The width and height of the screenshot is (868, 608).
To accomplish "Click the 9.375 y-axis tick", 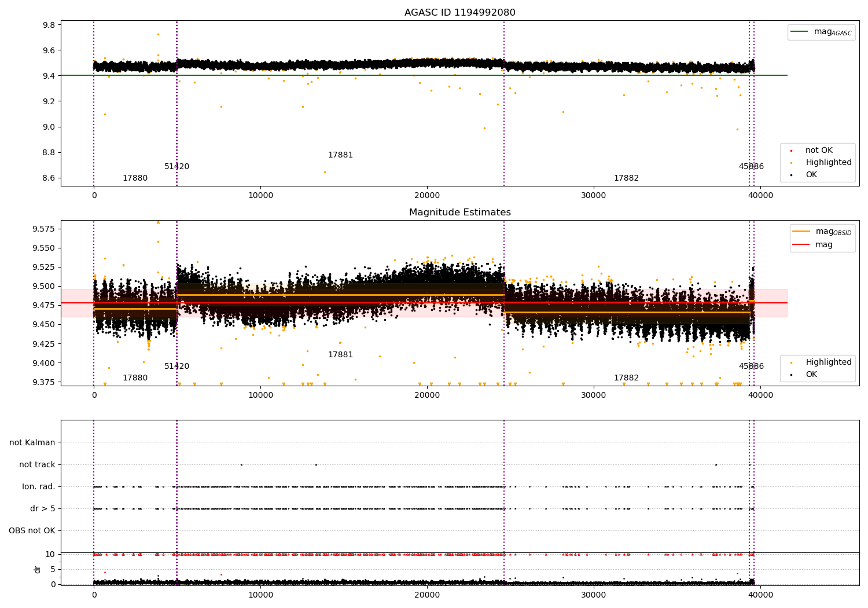I will point(44,382).
